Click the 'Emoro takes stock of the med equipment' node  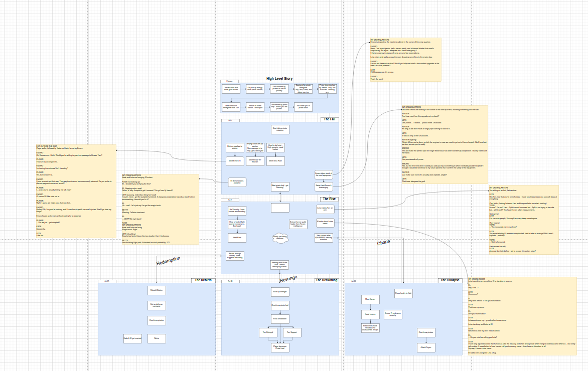[x=324, y=174]
